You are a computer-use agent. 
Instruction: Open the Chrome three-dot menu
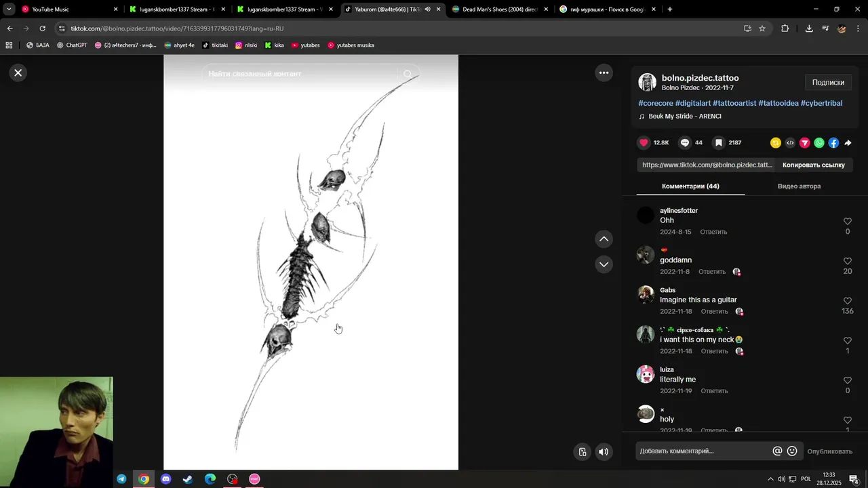pos(859,28)
